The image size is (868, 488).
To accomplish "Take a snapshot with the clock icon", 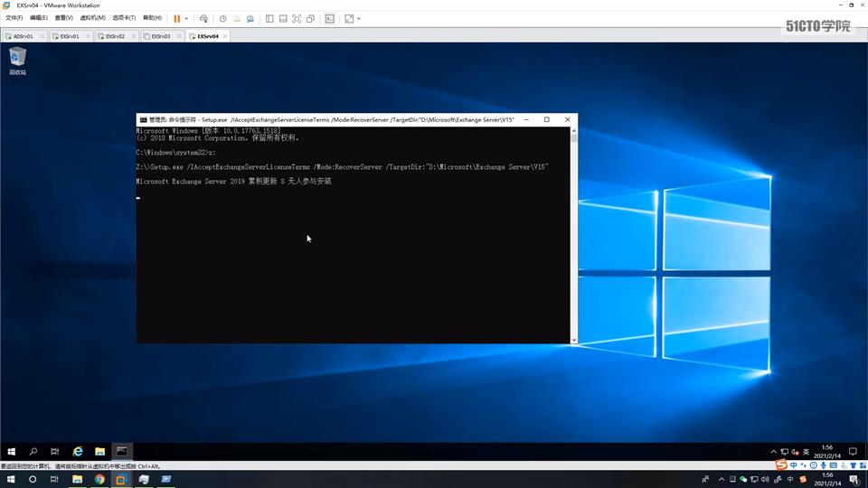I will click(x=223, y=18).
